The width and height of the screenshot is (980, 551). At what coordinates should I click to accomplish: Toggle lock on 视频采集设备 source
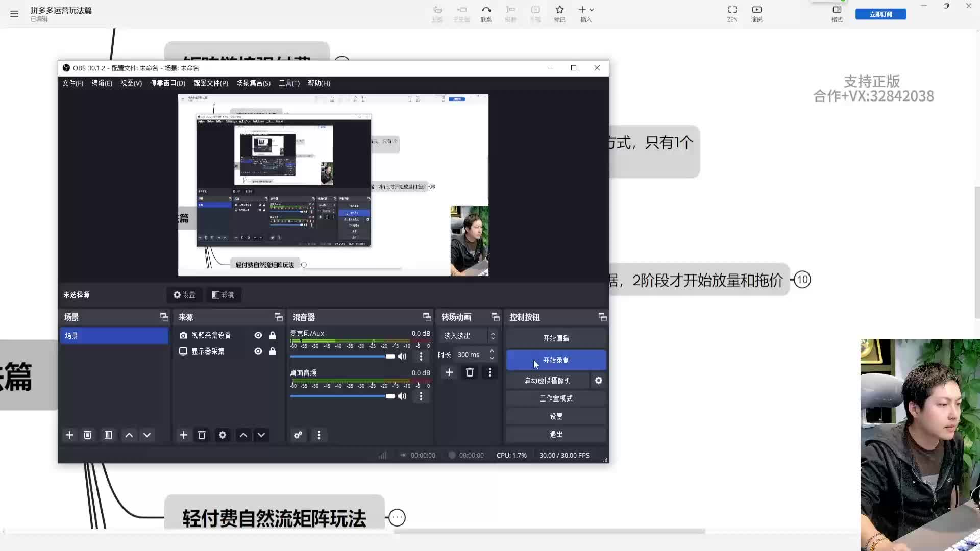(x=273, y=335)
